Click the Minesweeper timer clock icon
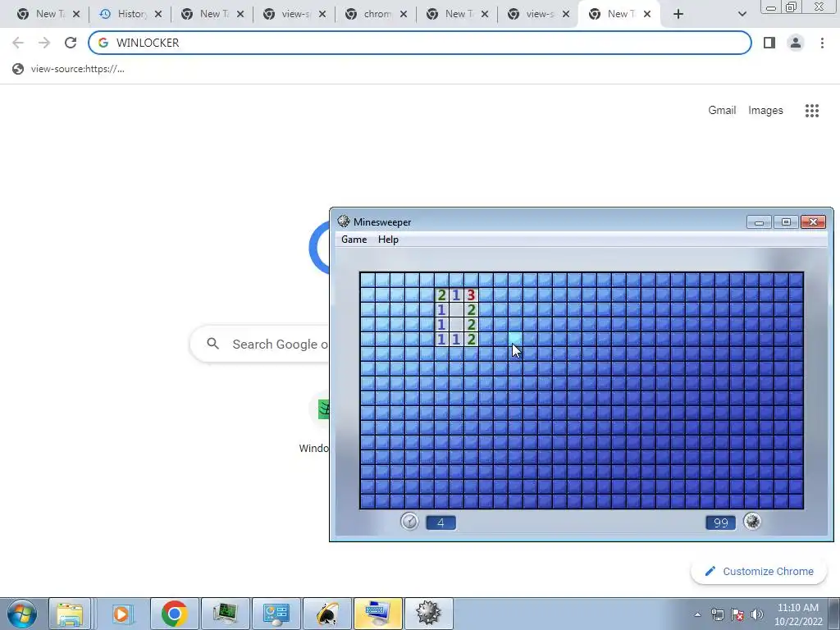 click(410, 521)
